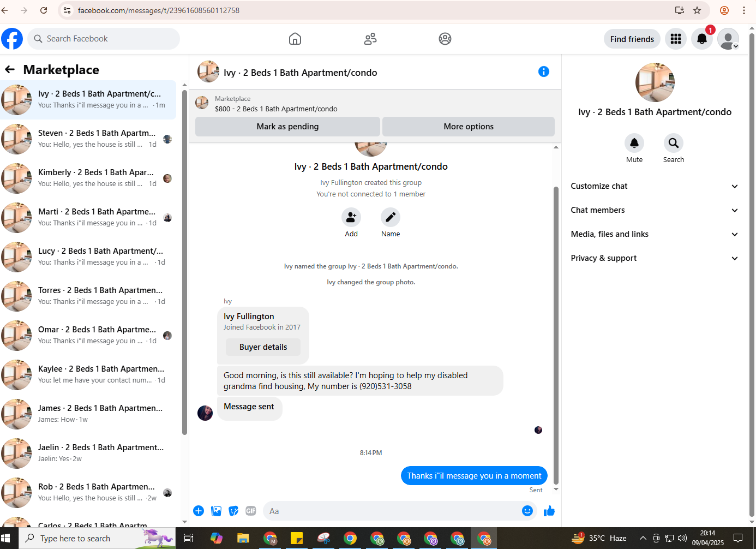Open Task View on the taskbar

189,538
